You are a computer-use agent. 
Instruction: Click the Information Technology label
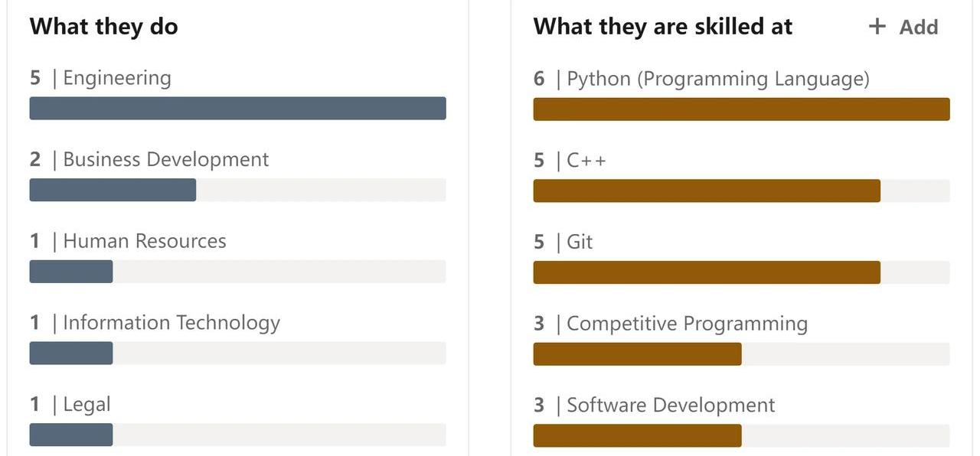pos(171,323)
